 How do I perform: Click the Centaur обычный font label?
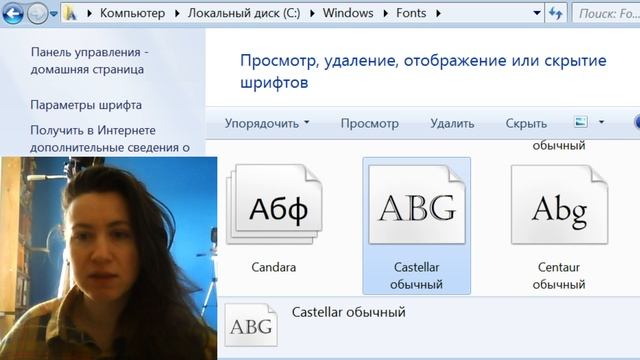(x=559, y=276)
